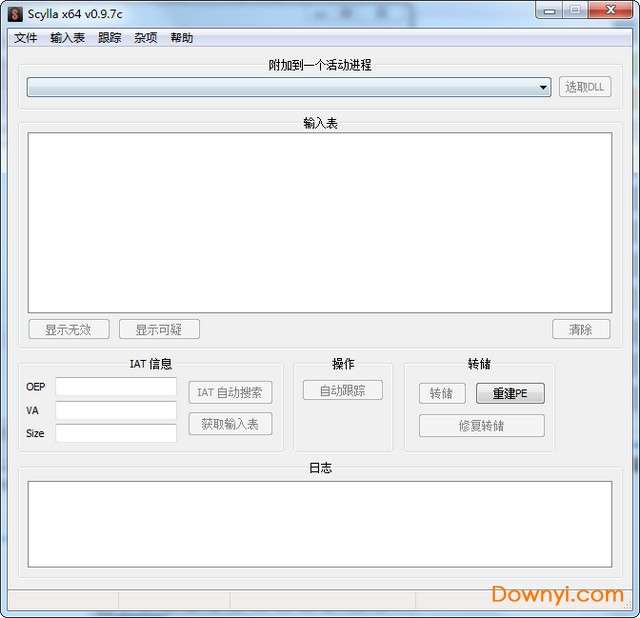Click the 选取DLL button
Viewport: 640px width, 618px height.
pyautogui.click(x=584, y=87)
